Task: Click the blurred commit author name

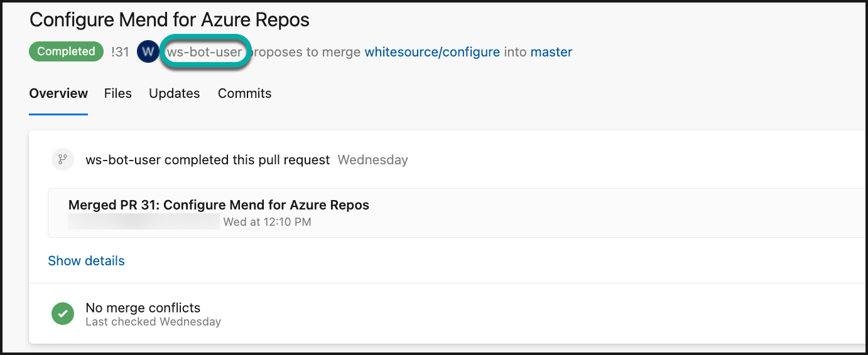Action: [x=144, y=221]
